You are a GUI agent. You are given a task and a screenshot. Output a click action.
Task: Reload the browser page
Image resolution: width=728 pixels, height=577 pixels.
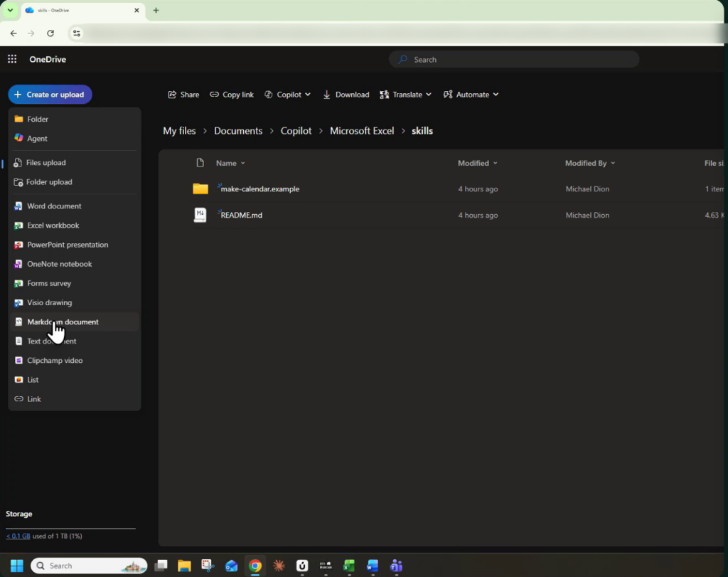pos(50,33)
